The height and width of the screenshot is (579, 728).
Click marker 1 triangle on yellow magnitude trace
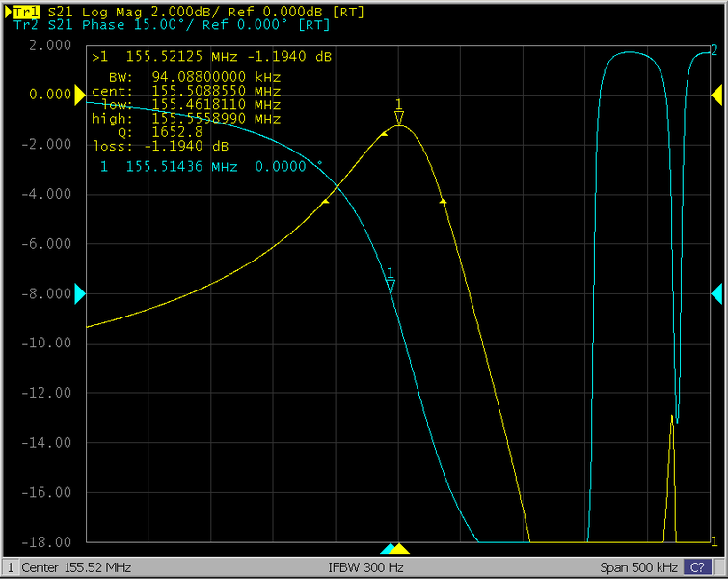pos(399,117)
